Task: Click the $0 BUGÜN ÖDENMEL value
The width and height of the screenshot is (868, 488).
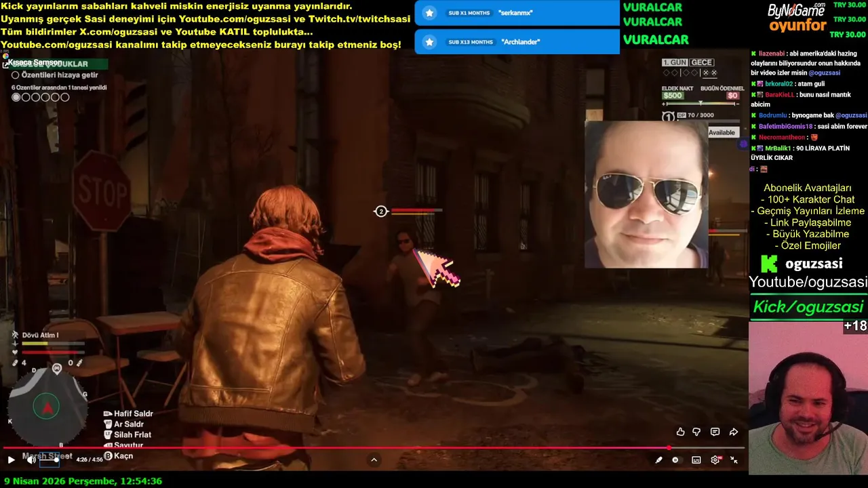Action: click(x=732, y=96)
